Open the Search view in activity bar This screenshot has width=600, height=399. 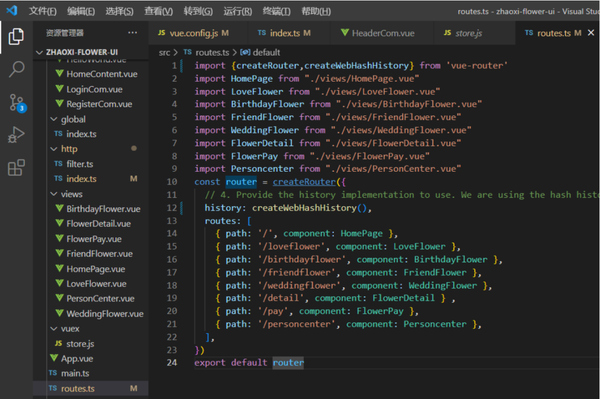tap(16, 69)
